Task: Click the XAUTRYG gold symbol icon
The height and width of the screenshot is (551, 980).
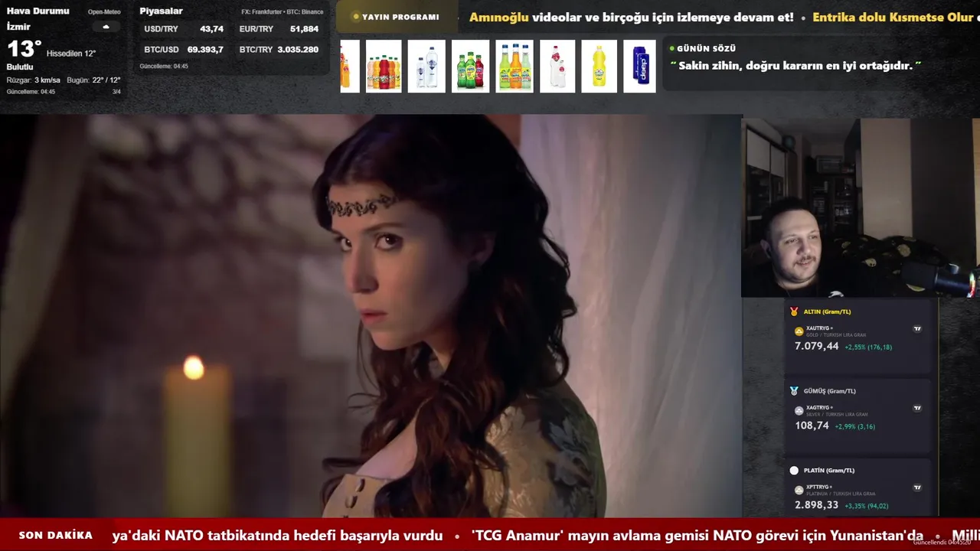Action: [799, 331]
